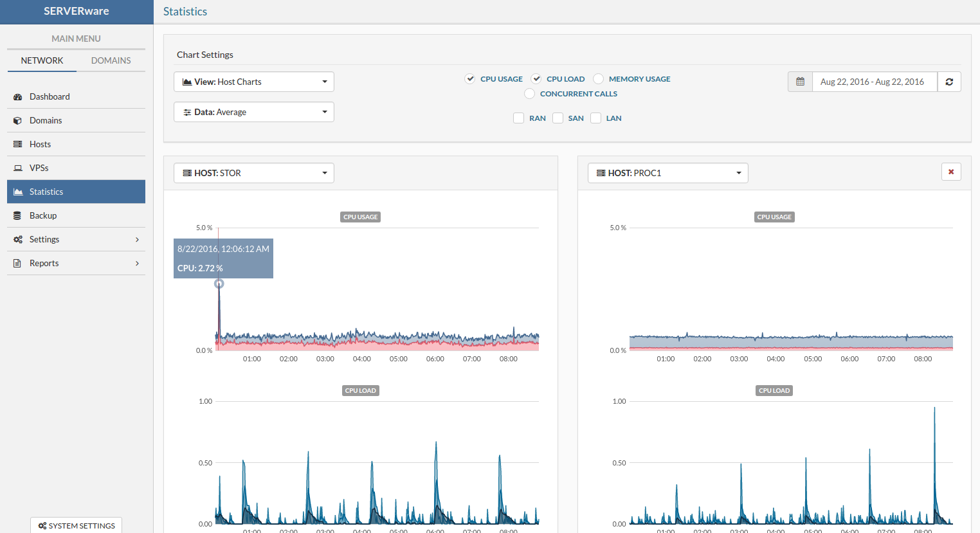Click the Domains cube icon

pos(18,121)
